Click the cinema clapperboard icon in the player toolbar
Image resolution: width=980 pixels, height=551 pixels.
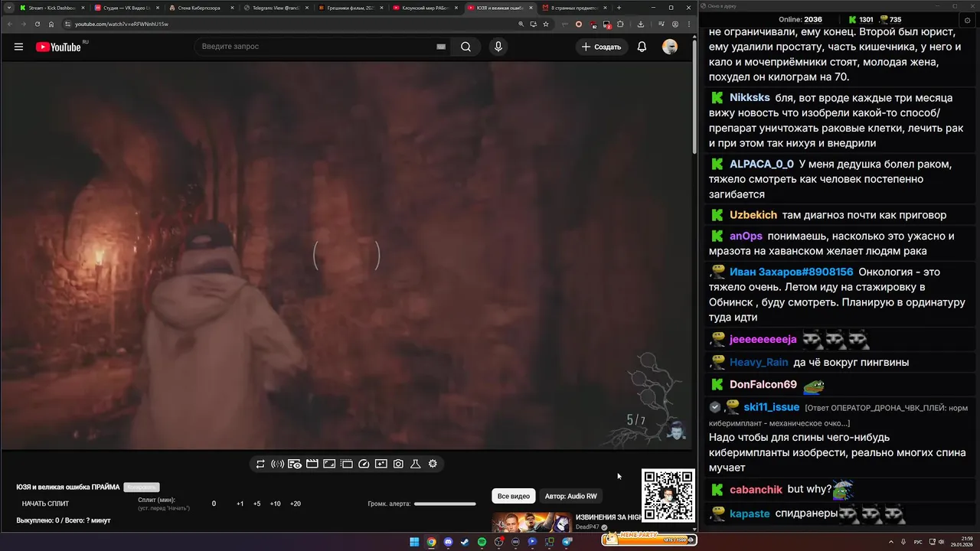(312, 464)
